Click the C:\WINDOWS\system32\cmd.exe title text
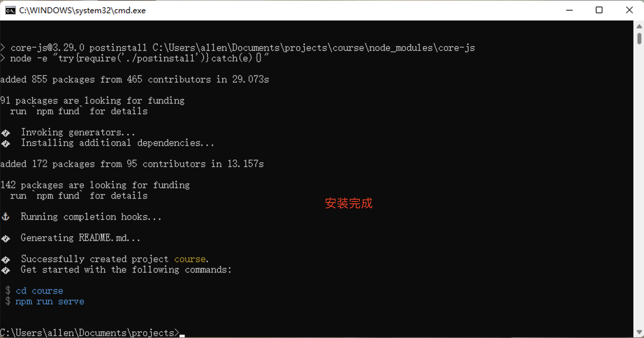The image size is (644, 338). coord(82,10)
